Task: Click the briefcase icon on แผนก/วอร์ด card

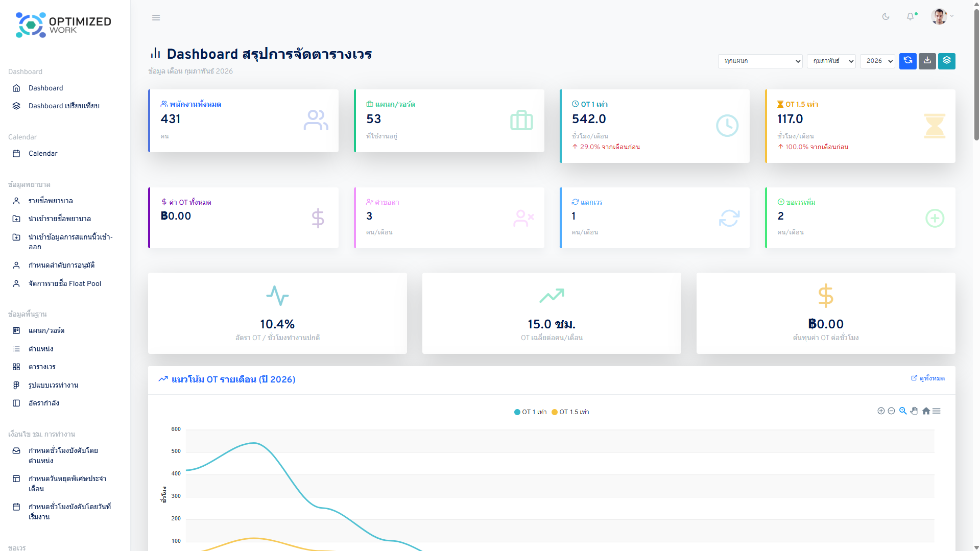Action: [x=521, y=121]
